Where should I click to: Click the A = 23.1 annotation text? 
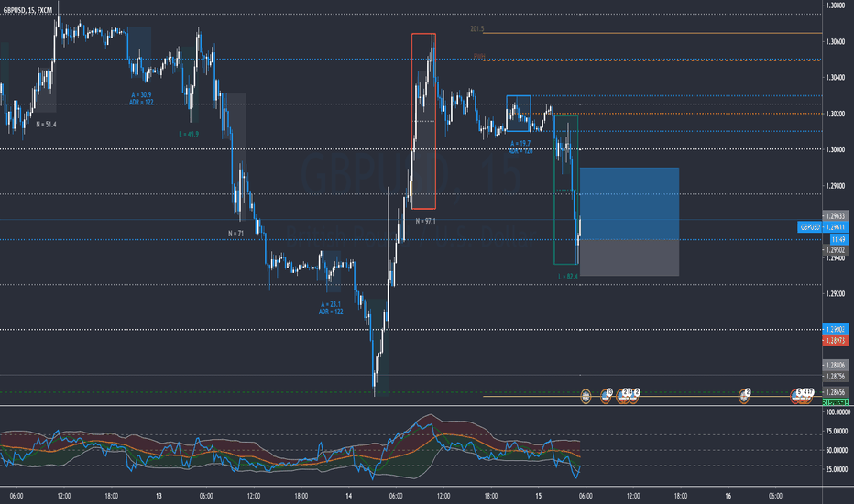pos(331,304)
